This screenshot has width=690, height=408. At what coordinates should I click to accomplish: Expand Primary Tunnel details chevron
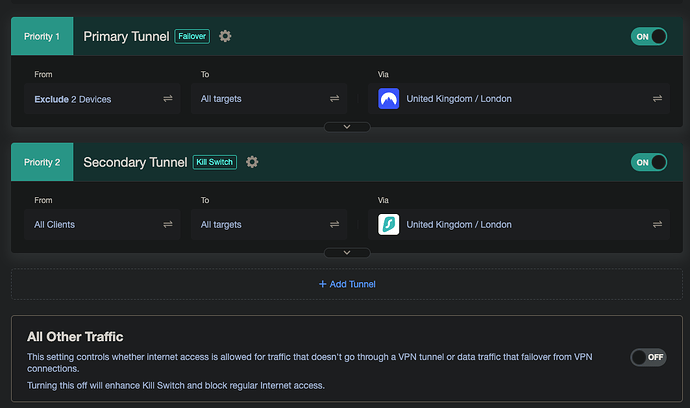pos(347,127)
